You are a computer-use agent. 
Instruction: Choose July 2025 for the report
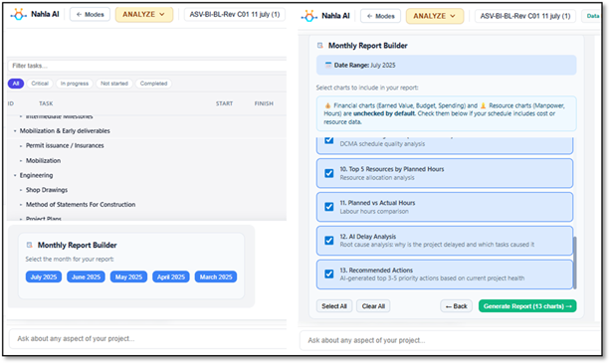pos(44,276)
